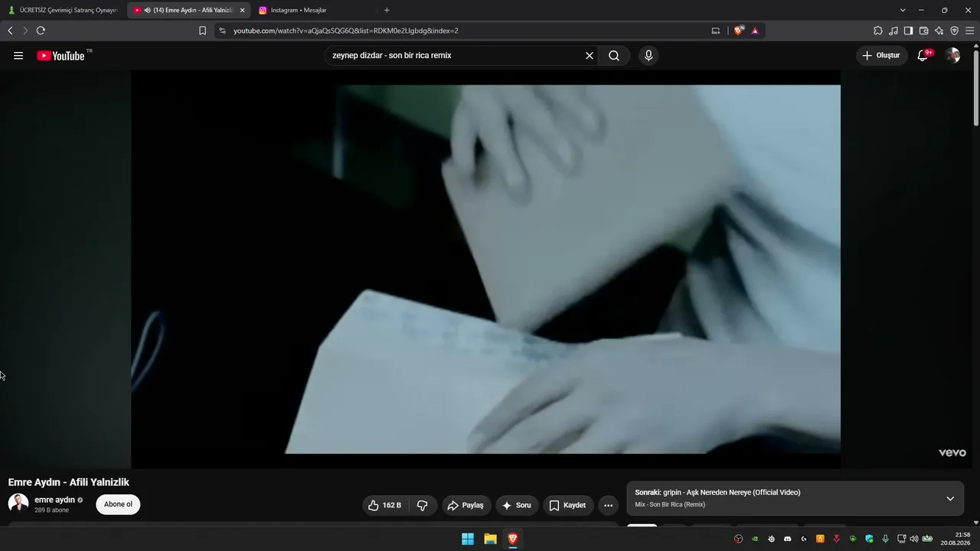Screen dimensions: 980x551
Task: Toggle the browser sidebar panel
Action: click(x=908, y=31)
